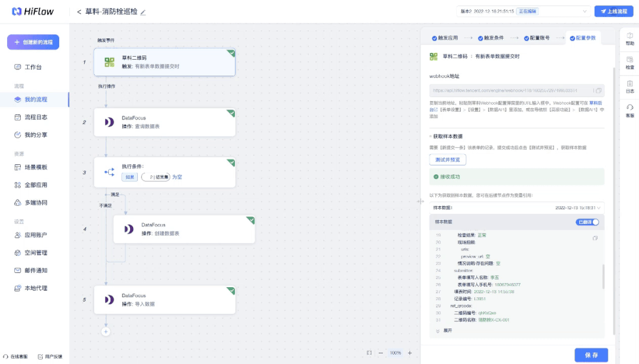This screenshot has width=639, height=364.
Task: Click the 100% zoom level text
Action: pos(395,353)
